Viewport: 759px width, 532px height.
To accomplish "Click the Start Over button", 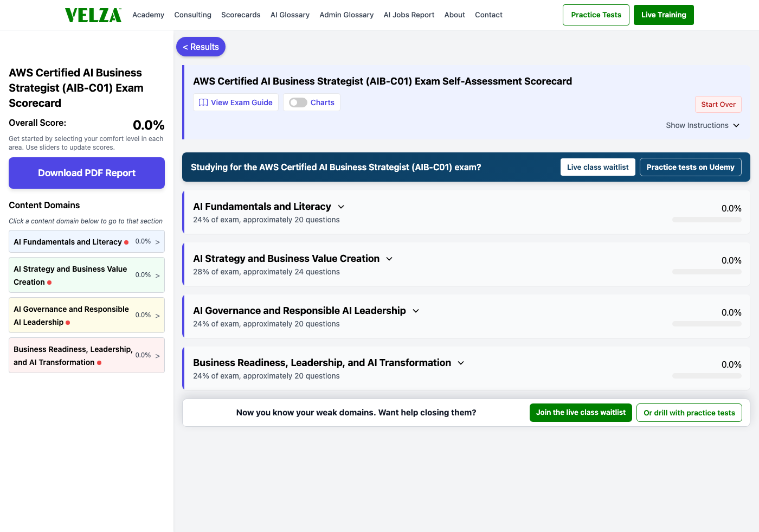I will point(718,104).
